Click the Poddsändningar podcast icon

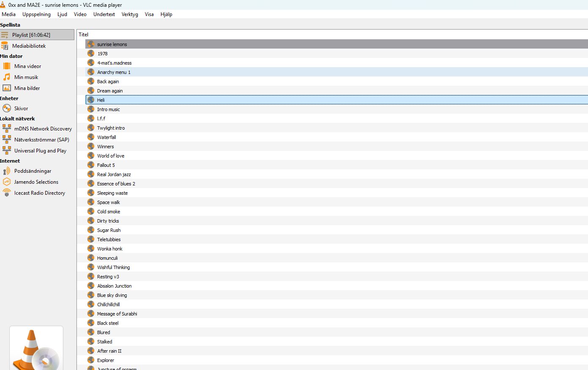pos(7,171)
